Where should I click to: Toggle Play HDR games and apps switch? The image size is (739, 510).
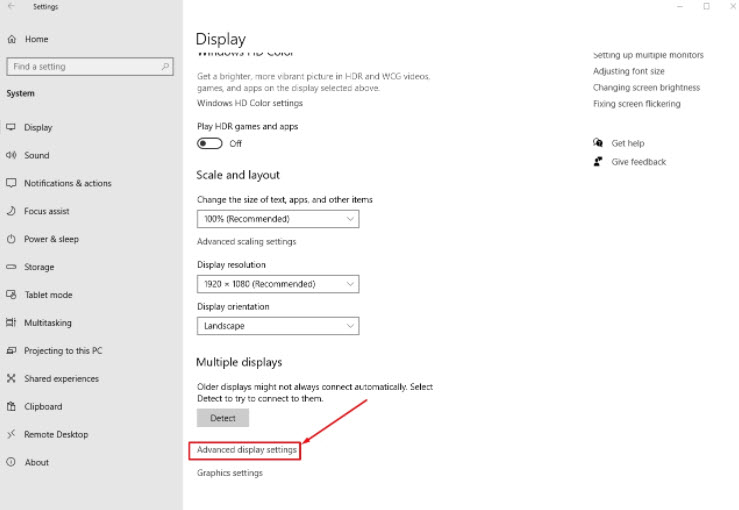pos(210,143)
